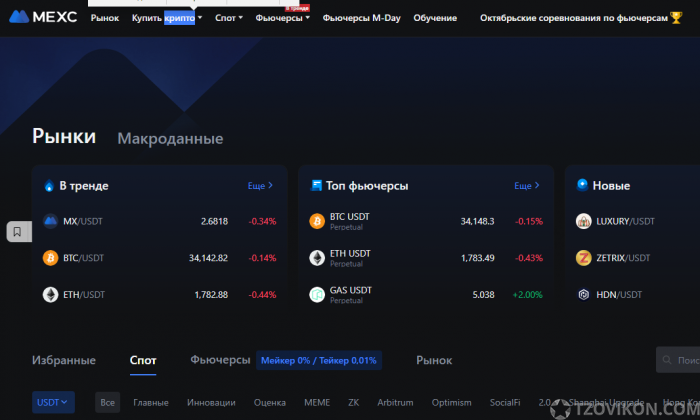This screenshot has height=420, width=700.
Task: Click the +2.00% GAS change value
Action: [527, 295]
